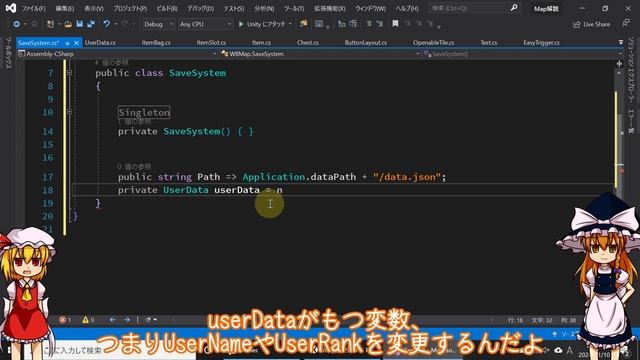Switch to the EasyTrigger.cs tab
The width and height of the screenshot is (640, 360).
541,42
